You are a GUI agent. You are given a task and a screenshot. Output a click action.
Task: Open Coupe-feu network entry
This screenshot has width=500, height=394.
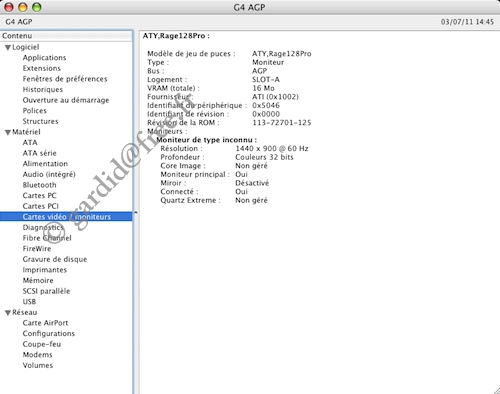(x=42, y=344)
